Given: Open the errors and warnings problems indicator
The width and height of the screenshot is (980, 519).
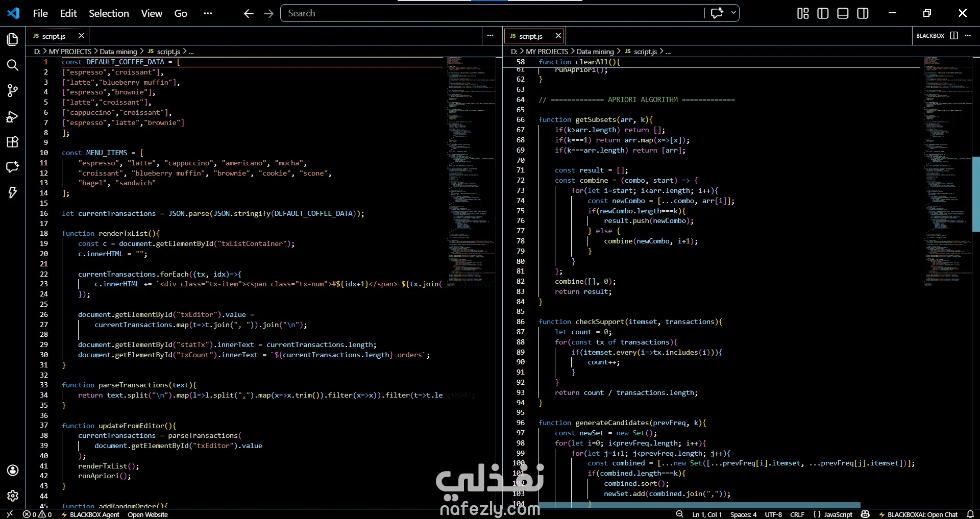Looking at the screenshot, I should pyautogui.click(x=37, y=514).
